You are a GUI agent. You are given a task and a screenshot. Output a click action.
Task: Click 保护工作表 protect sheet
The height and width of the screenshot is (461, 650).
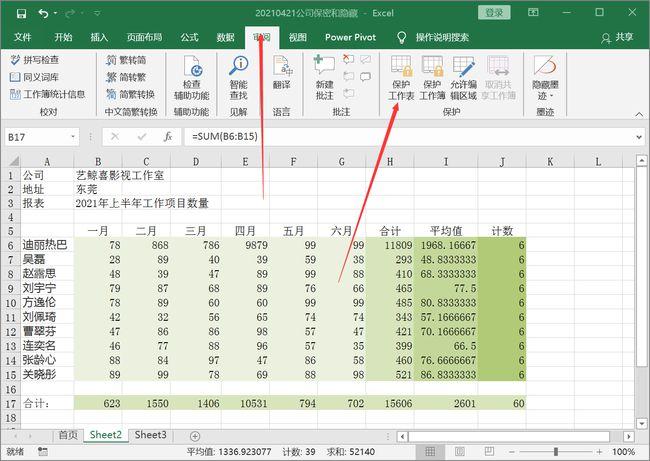[401, 78]
